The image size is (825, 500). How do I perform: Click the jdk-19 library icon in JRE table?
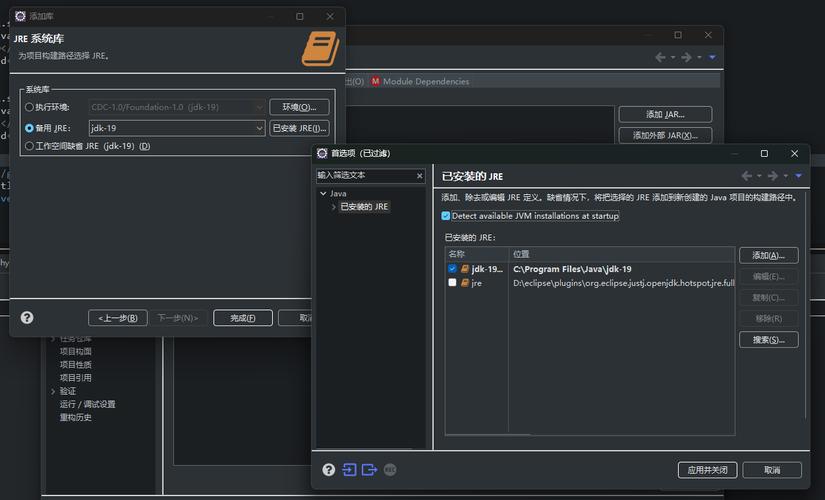click(x=465, y=269)
